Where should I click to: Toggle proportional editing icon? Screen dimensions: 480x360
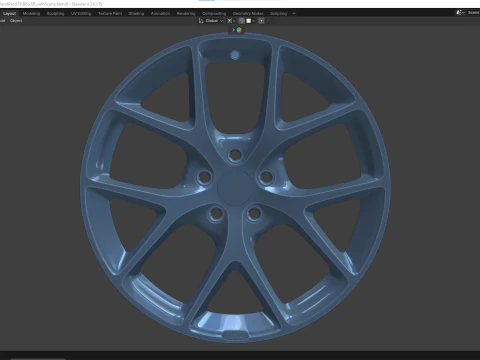tap(262, 21)
